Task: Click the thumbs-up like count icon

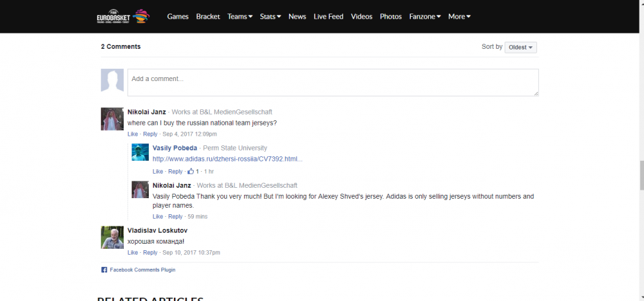Action: coord(191,172)
